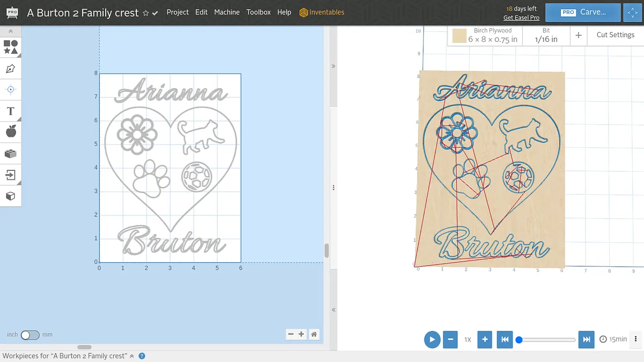Play the toolpath simulation
Screen dimensions: 644x362
click(432, 339)
